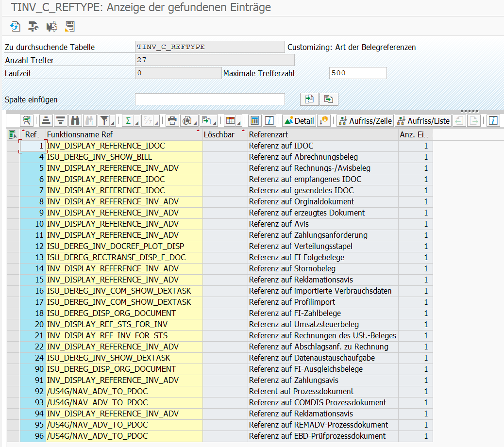Click the select-all icon at grid corner
This screenshot has width=504, height=447.
point(13,134)
